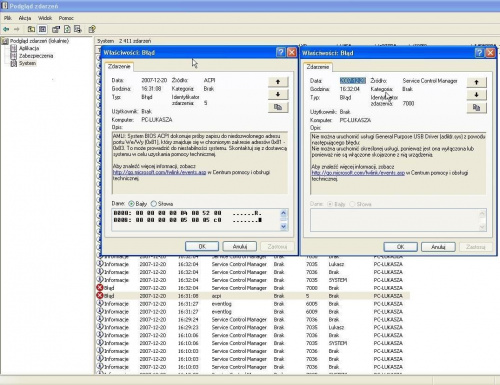Click event ID 6009 in the list
Screen dimensions: 500x385
[311, 312]
